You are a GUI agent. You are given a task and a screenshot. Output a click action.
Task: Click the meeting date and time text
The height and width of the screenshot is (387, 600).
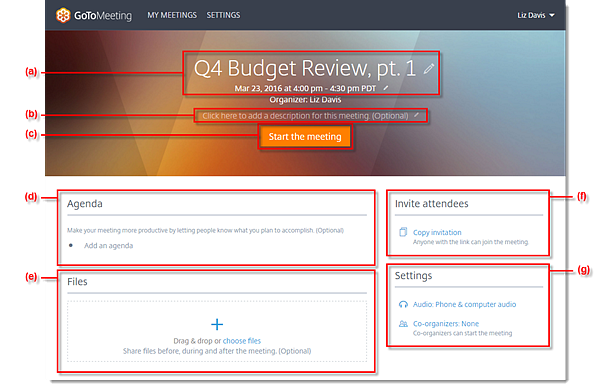coord(305,88)
